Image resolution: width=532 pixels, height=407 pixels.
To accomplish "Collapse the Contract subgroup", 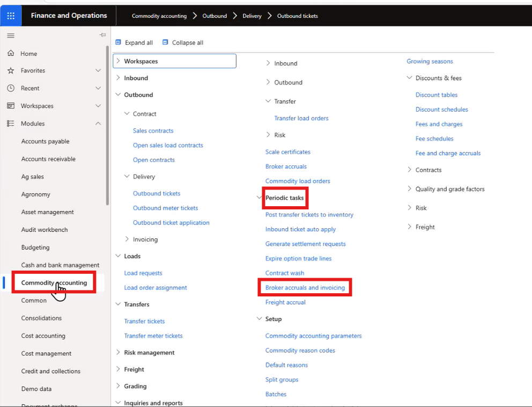I will coord(127,113).
